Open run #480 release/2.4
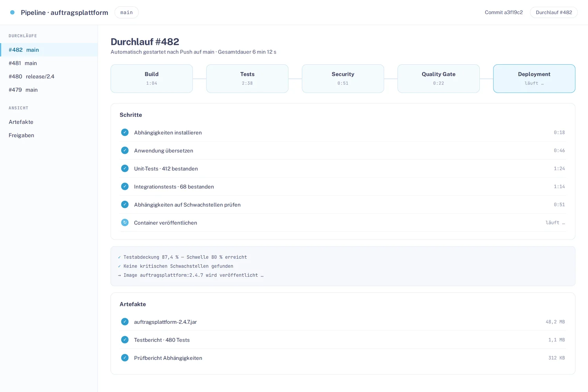The width and height of the screenshot is (588, 392). click(x=49, y=76)
